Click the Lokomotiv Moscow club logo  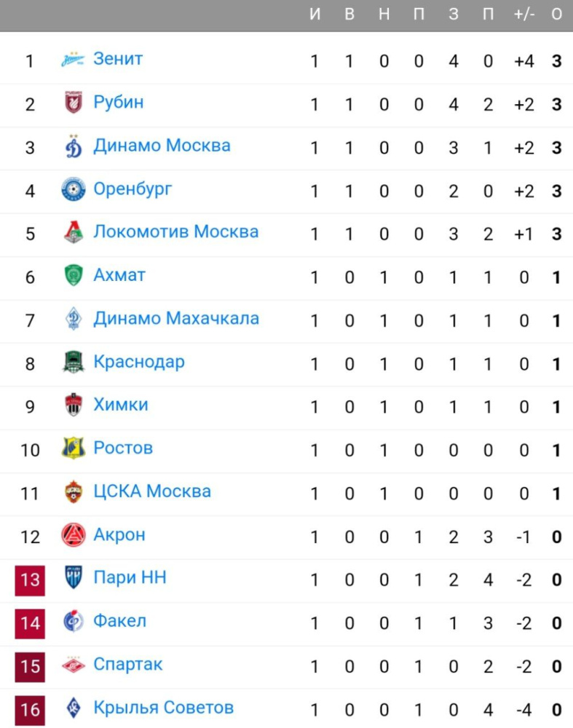[73, 233]
